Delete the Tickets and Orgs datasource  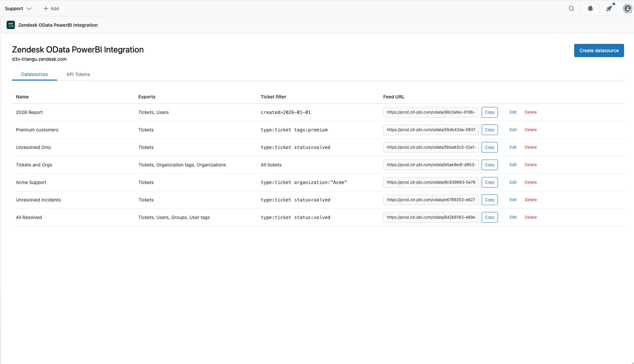tap(531, 165)
